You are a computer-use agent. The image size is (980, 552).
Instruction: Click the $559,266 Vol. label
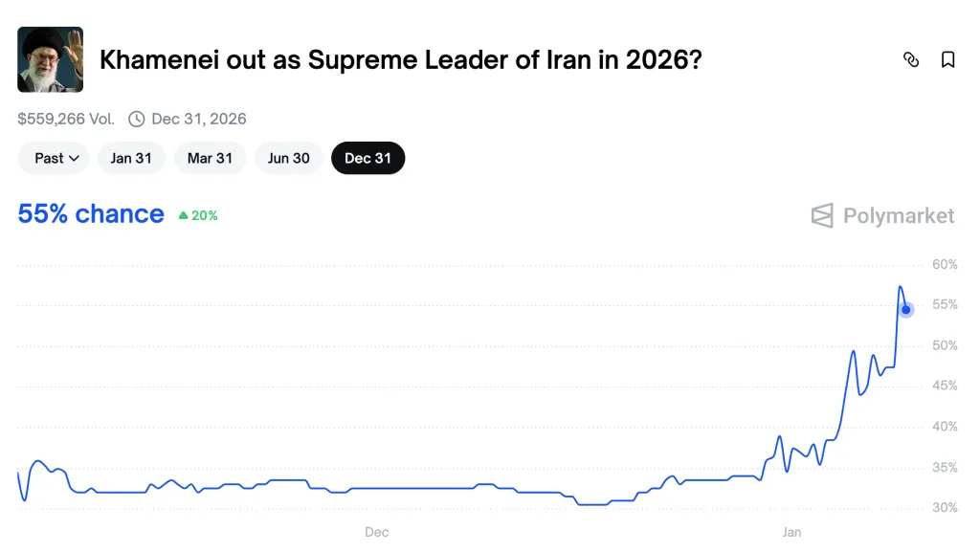tap(66, 120)
